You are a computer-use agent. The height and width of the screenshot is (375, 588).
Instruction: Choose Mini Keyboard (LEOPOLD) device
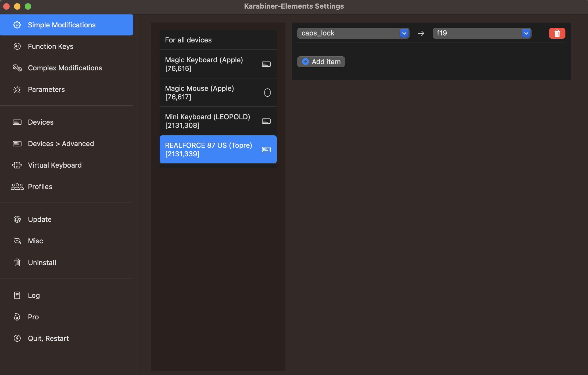coord(218,121)
